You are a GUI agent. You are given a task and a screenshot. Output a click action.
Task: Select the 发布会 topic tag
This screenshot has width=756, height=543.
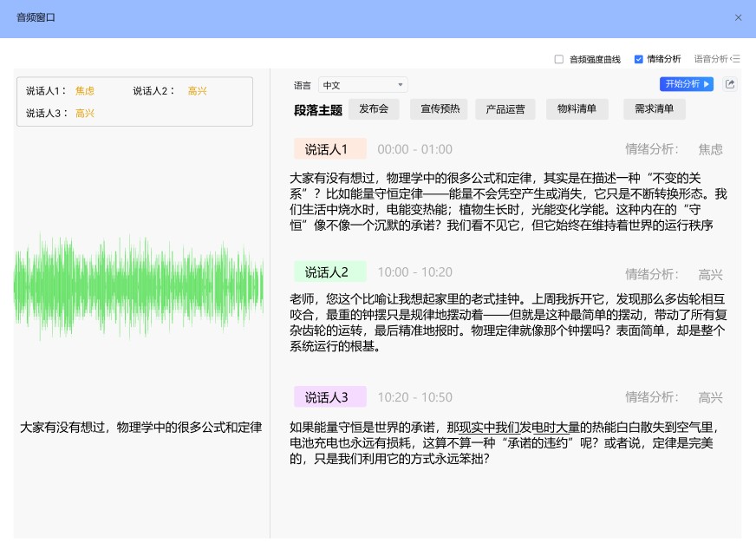373,109
